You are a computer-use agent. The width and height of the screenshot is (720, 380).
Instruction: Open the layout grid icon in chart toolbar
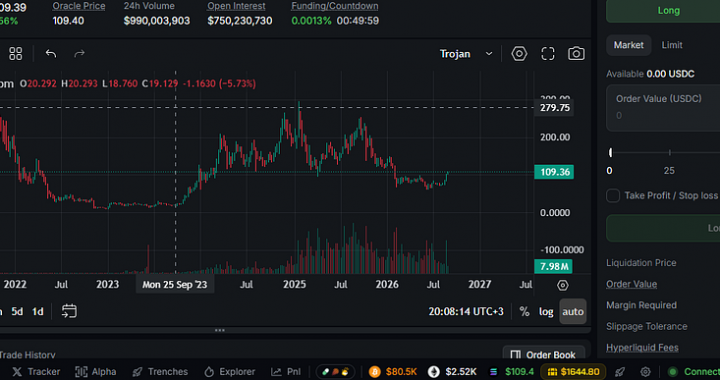point(16,54)
